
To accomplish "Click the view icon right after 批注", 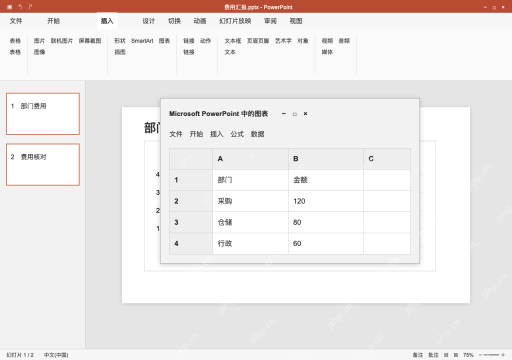I will [x=446, y=355].
